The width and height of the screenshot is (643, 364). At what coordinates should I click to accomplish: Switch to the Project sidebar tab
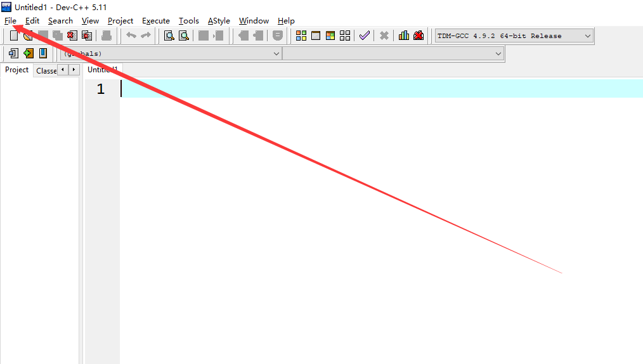pyautogui.click(x=17, y=70)
